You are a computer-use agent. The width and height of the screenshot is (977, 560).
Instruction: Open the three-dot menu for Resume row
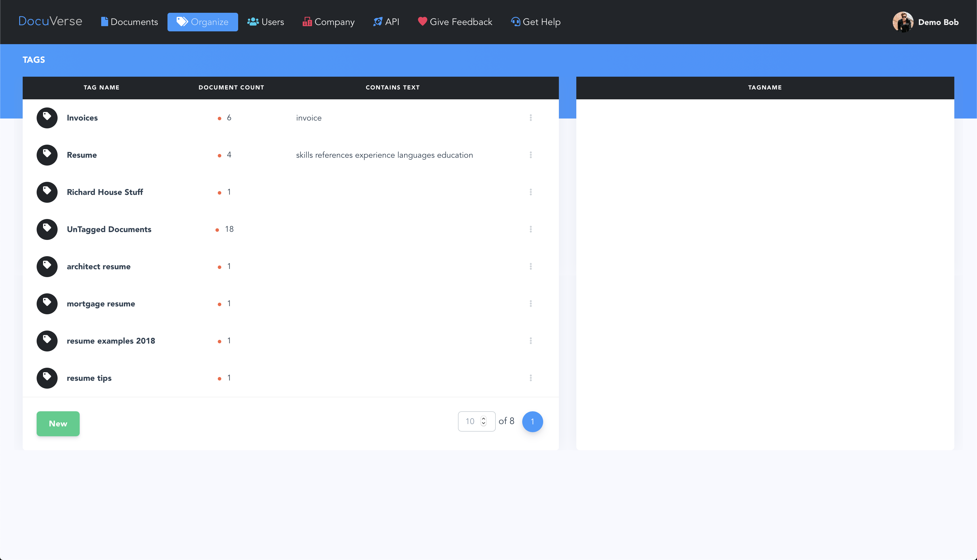(x=530, y=155)
